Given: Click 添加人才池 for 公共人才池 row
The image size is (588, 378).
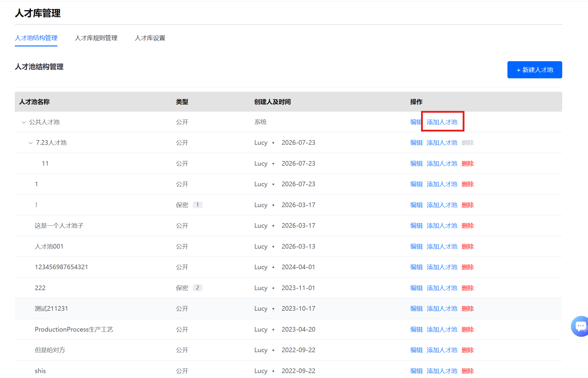Looking at the screenshot, I should [x=442, y=122].
